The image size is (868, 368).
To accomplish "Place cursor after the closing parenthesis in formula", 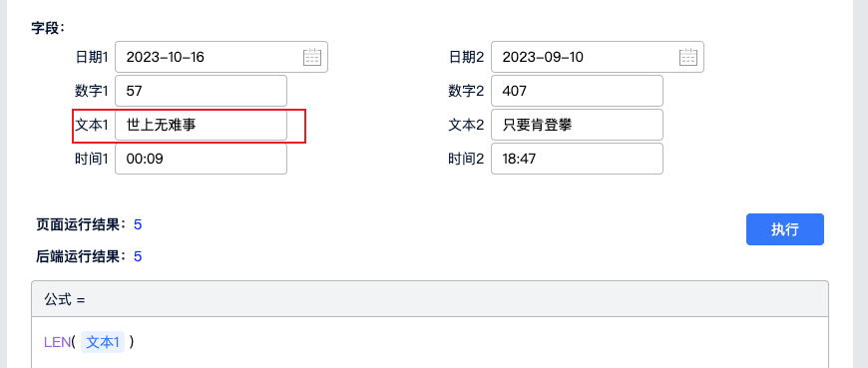I will 135,342.
